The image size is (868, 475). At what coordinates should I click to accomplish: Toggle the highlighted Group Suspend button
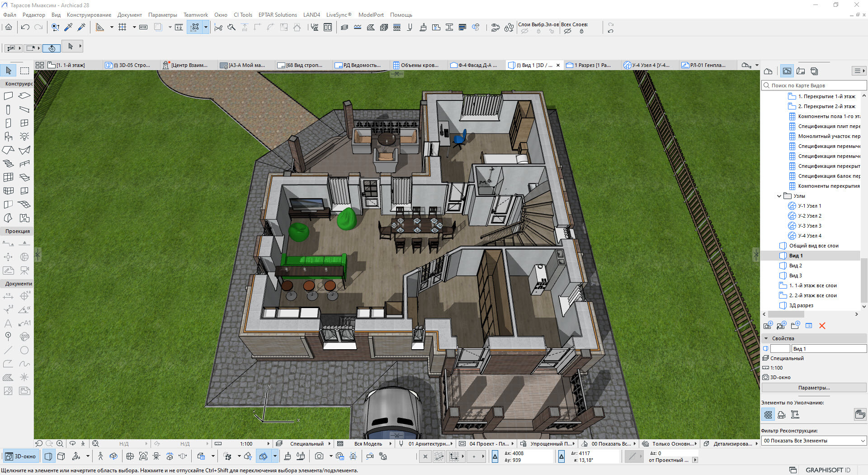[x=195, y=28]
